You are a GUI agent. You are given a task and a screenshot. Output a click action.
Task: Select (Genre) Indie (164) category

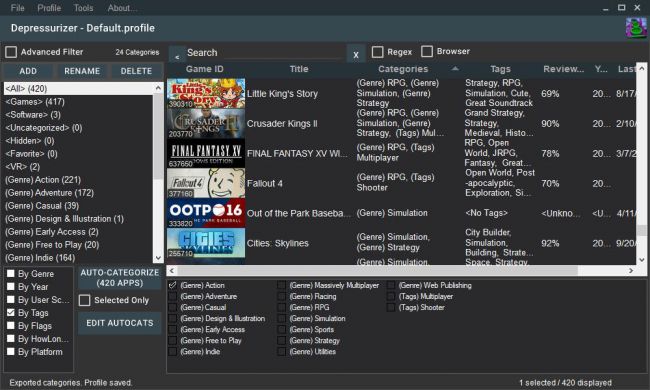79,258
